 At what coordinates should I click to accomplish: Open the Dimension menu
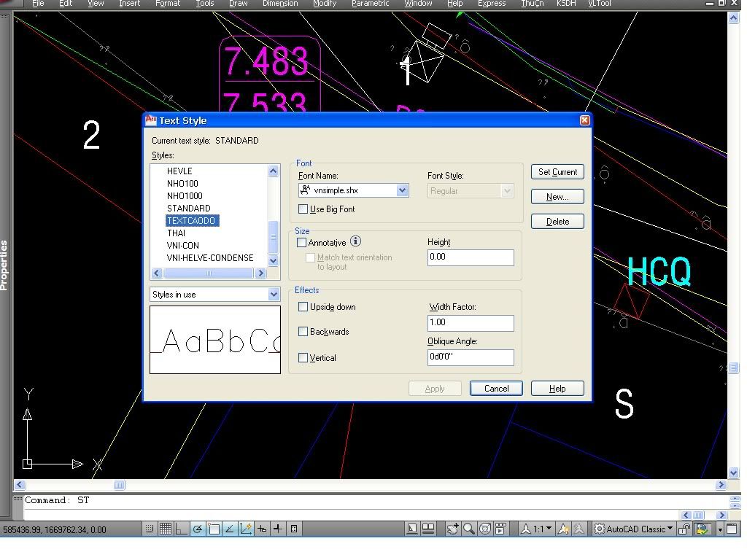click(x=280, y=4)
